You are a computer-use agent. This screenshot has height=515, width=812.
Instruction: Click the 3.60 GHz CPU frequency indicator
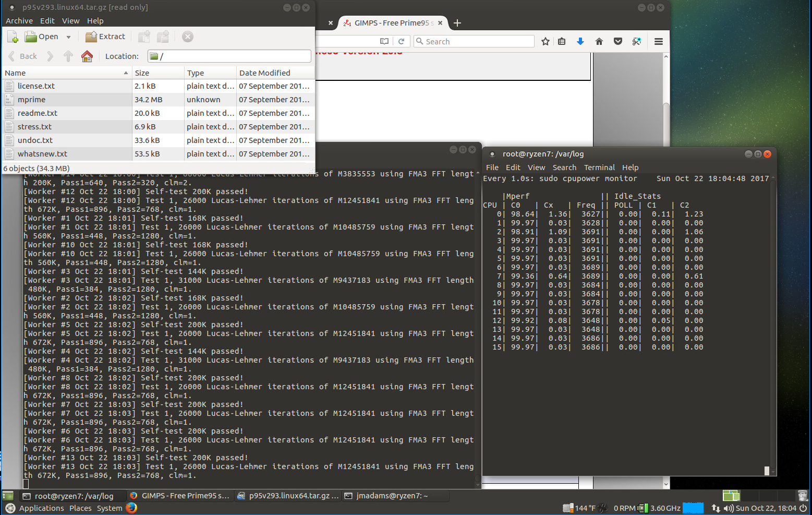coord(660,508)
